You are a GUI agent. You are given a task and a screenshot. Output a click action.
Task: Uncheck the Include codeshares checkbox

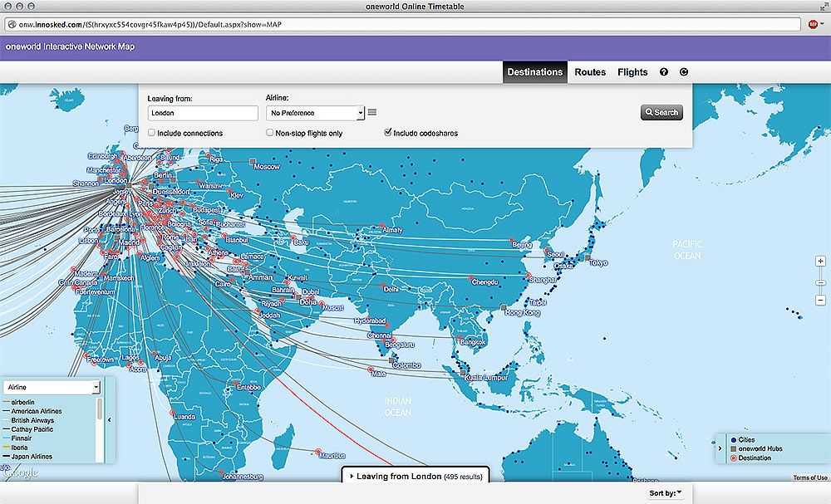point(388,132)
